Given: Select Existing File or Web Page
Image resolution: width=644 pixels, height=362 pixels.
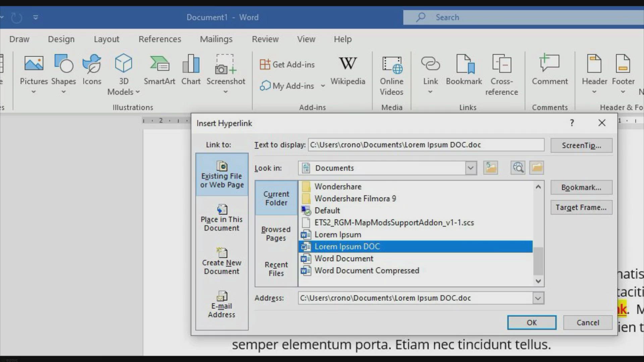Looking at the screenshot, I should (222, 175).
